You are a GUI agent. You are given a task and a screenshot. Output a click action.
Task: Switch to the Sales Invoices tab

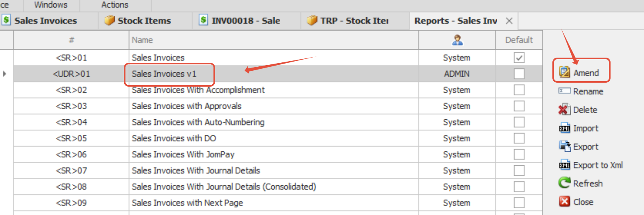(46, 21)
